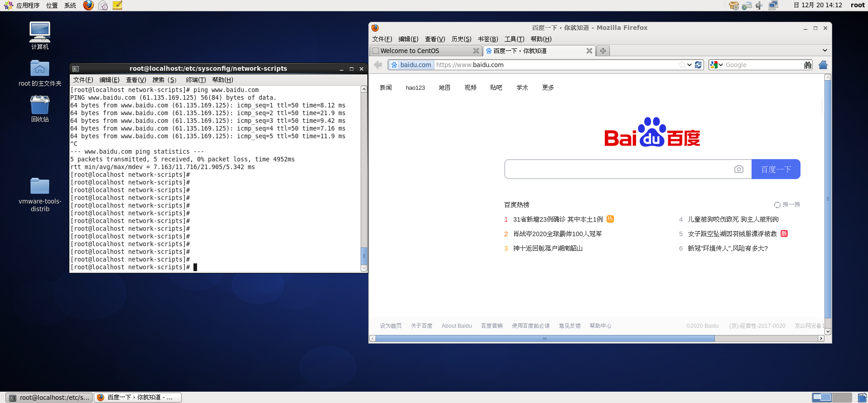Viewport: 868px width, 403px height.
Task: Open terminal 查看(V) menu
Action: click(136, 80)
